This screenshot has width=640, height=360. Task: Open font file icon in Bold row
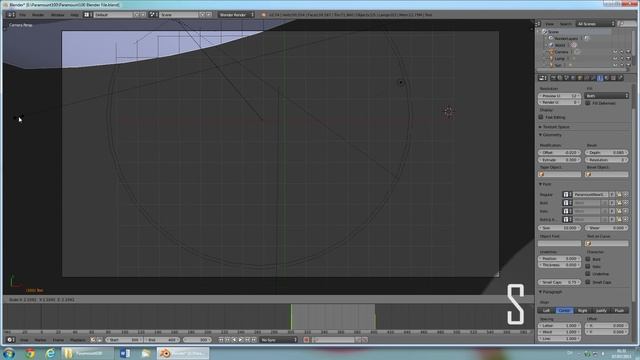coord(619,202)
